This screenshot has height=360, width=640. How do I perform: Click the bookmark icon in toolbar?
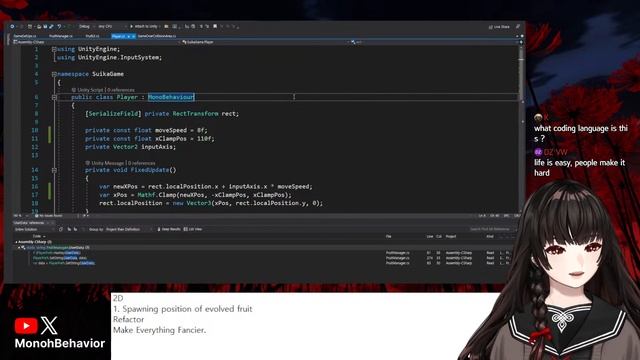[x=215, y=27]
